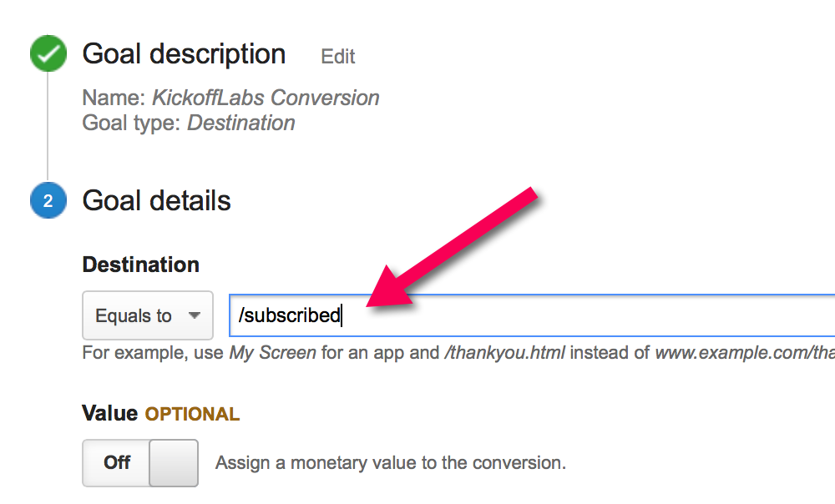
Task: Select the numbered Goal details step marker
Action: (x=48, y=200)
